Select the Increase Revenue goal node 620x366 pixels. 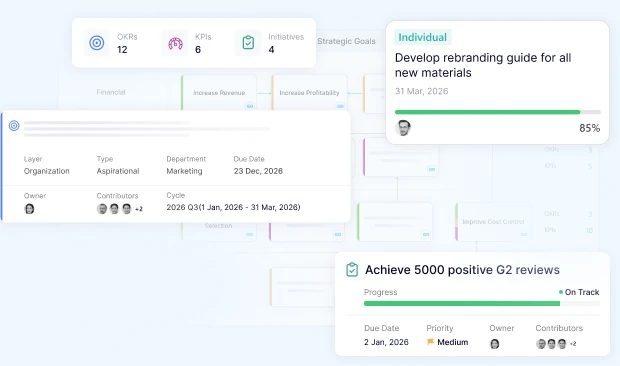coord(219,92)
